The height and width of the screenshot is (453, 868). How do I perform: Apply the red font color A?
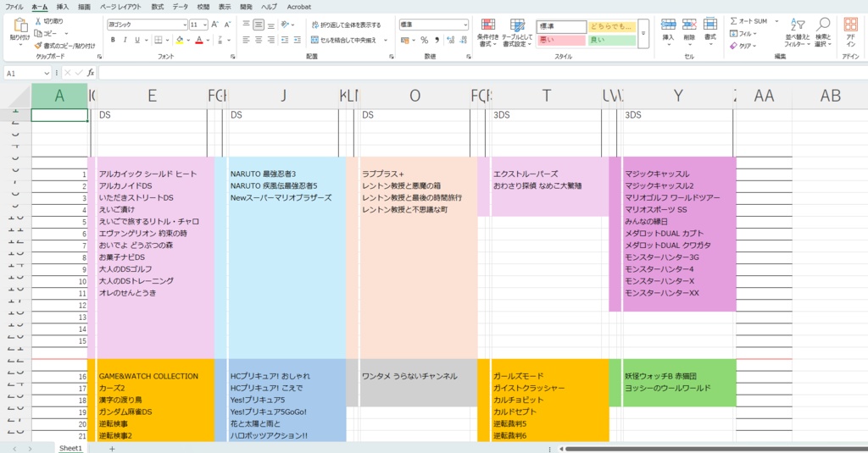pos(199,40)
